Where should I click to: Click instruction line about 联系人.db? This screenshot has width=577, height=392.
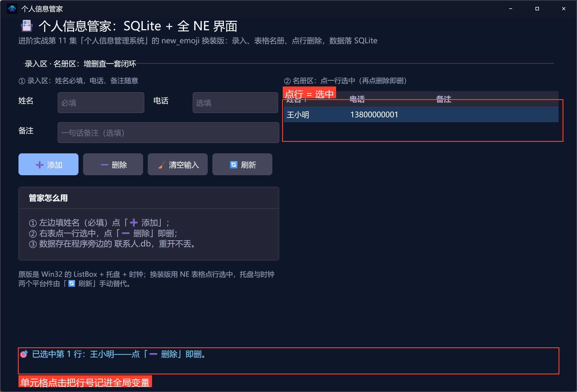coord(113,244)
